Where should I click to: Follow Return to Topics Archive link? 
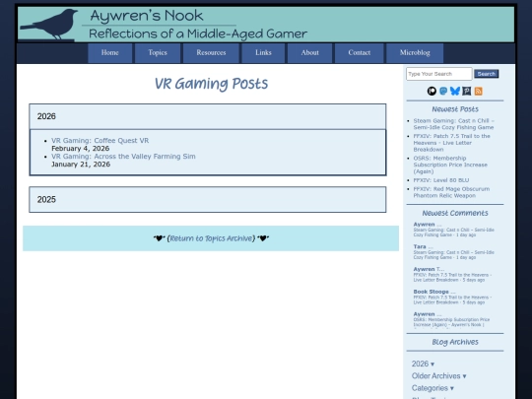[x=211, y=238]
